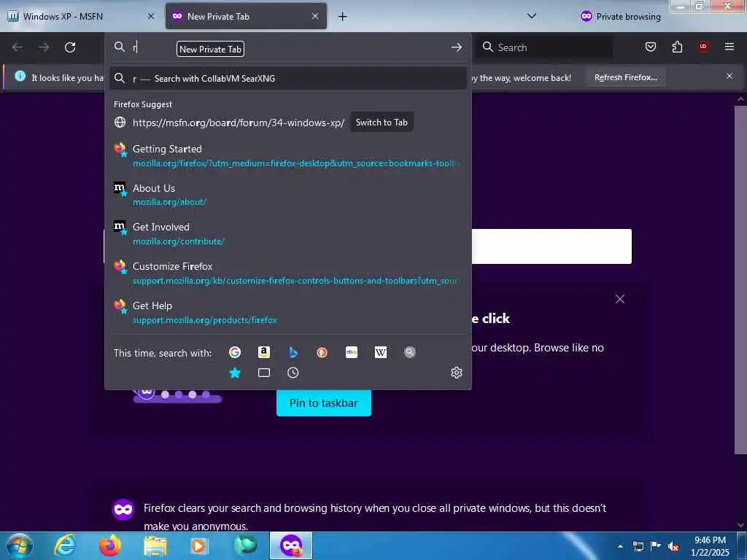This screenshot has height=560, width=747.
Task: Search this time with Wikipedia
Action: (x=381, y=352)
